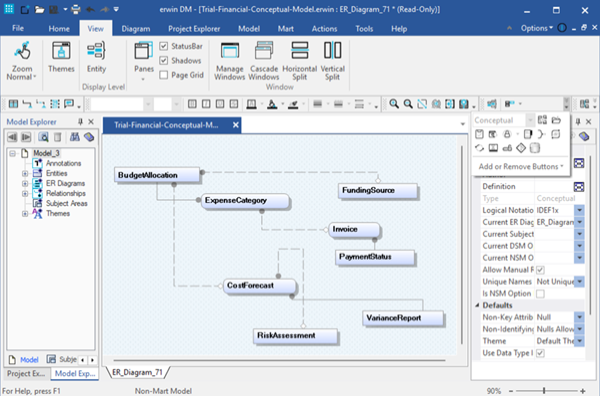Click the lock icon in toolbox popup
The image size is (600, 396).
pyautogui.click(x=507, y=134)
